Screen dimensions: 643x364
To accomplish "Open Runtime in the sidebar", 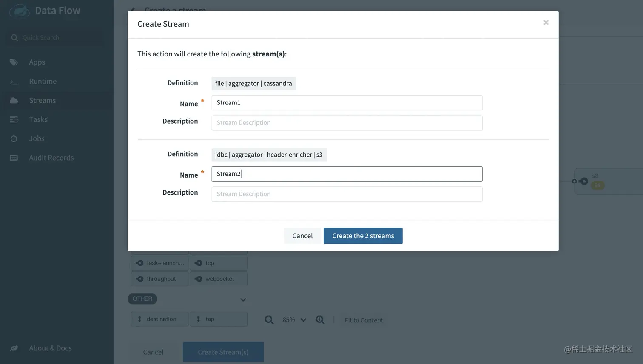I will pos(43,81).
